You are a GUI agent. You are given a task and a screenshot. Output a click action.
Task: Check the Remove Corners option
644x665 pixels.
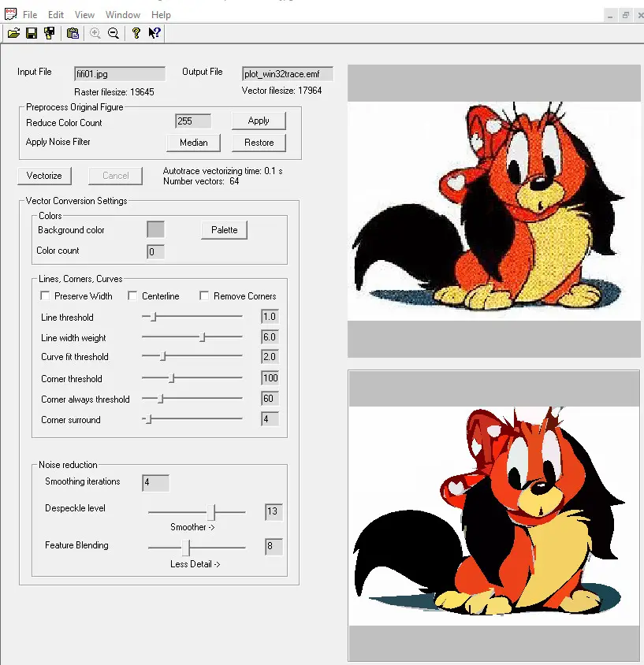204,295
